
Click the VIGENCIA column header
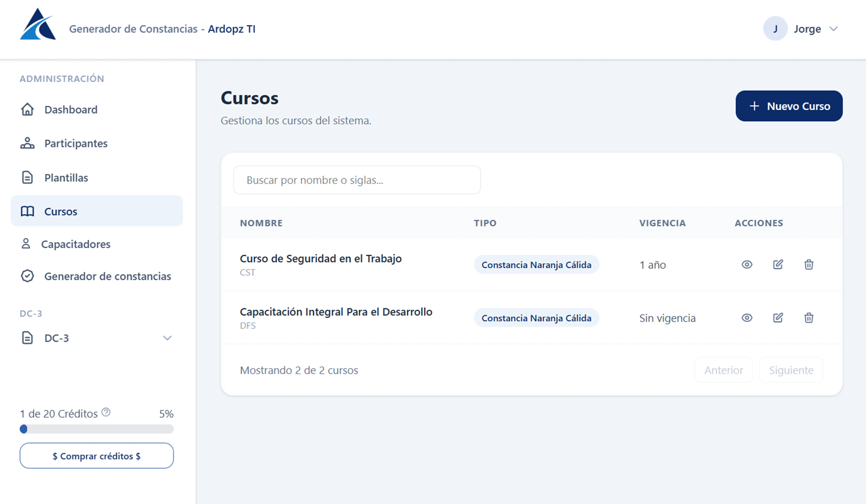(x=663, y=223)
